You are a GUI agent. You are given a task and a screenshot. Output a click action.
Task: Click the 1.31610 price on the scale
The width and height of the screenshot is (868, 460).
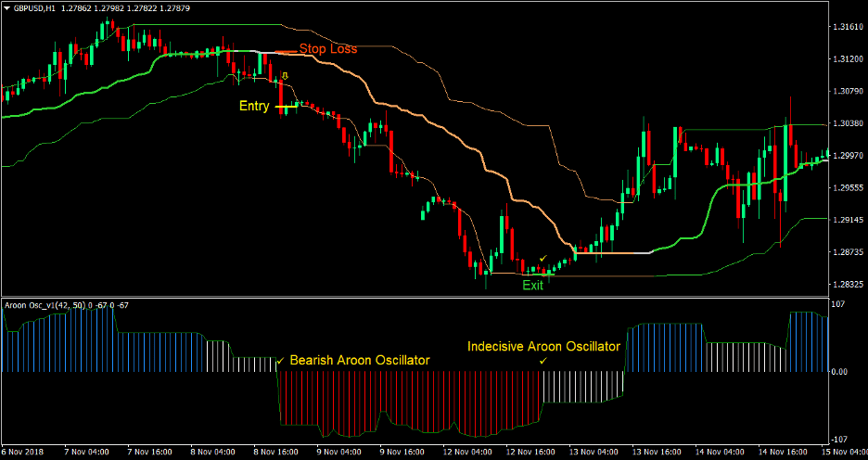point(846,28)
